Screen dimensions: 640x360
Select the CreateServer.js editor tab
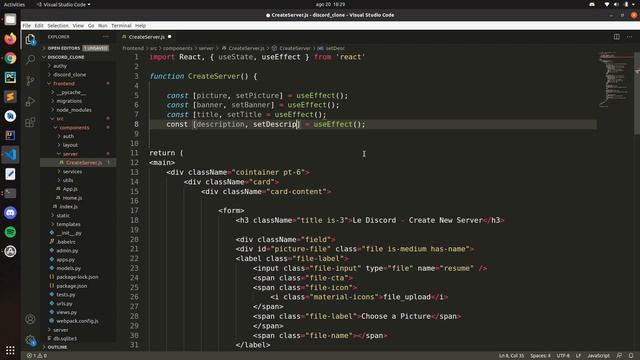click(146, 37)
